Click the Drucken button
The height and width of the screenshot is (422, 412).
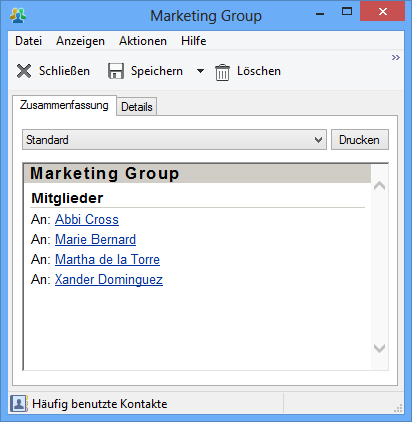[360, 140]
